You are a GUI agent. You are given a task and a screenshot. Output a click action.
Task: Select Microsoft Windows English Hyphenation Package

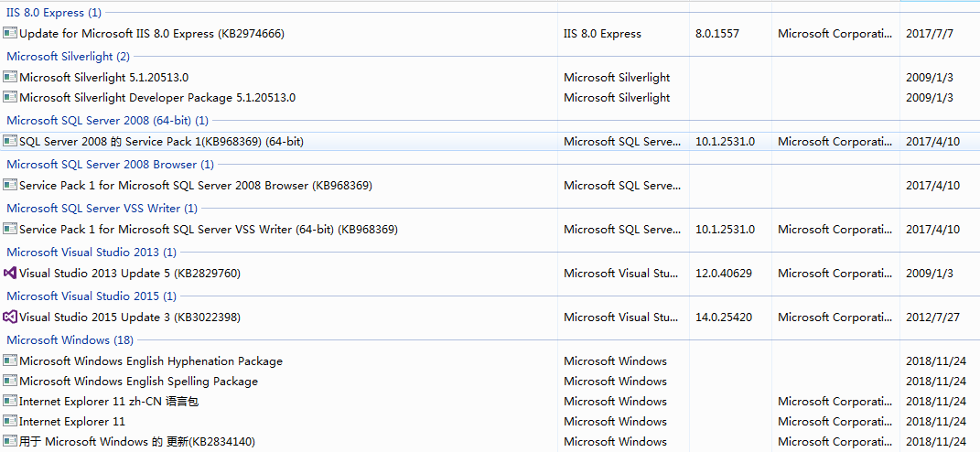tap(151, 361)
